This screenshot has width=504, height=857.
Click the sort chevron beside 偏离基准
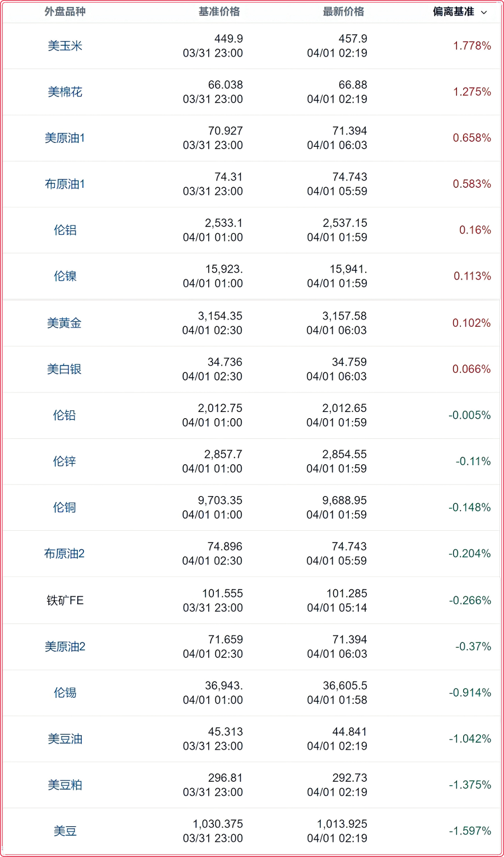click(484, 12)
